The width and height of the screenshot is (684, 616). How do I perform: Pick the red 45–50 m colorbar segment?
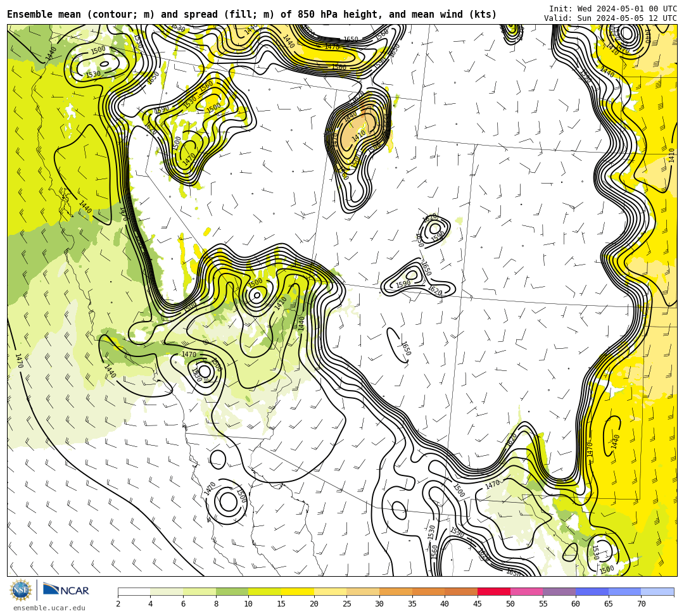tap(494, 591)
